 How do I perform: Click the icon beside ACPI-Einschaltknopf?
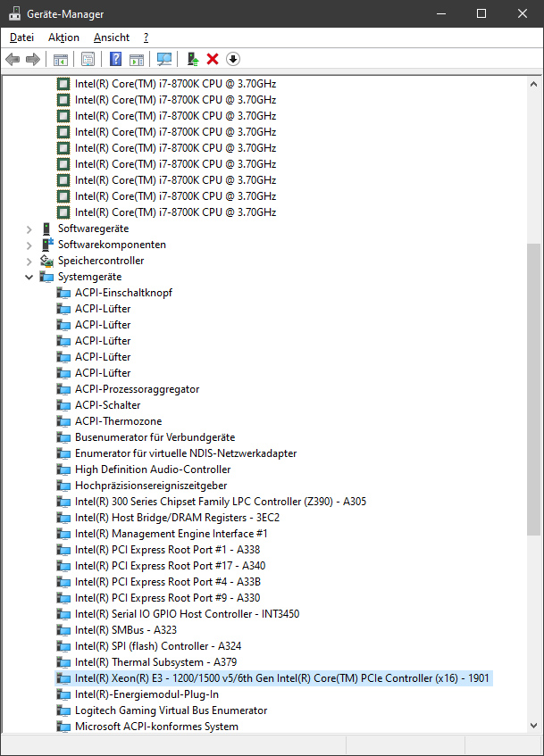[63, 293]
